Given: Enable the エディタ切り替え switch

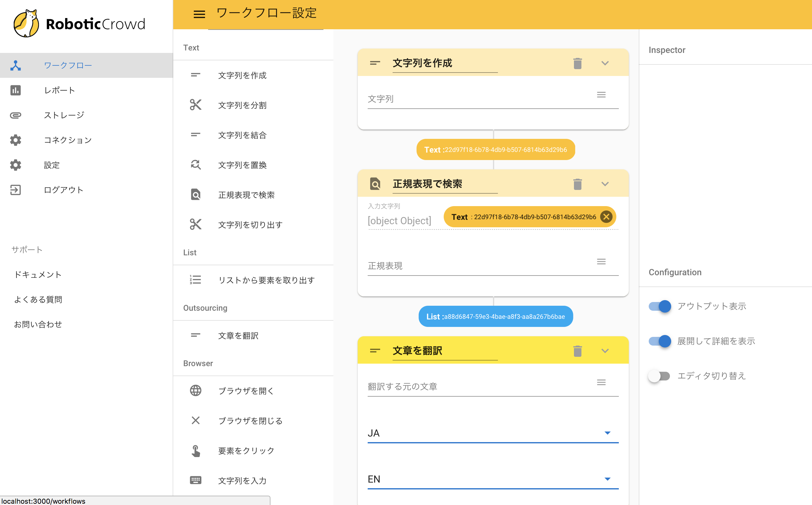Looking at the screenshot, I should [660, 376].
